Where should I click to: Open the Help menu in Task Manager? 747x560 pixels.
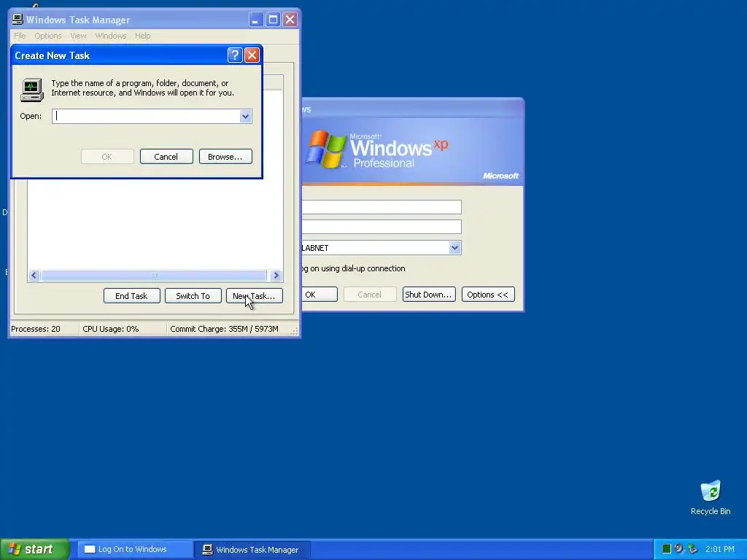tap(142, 36)
